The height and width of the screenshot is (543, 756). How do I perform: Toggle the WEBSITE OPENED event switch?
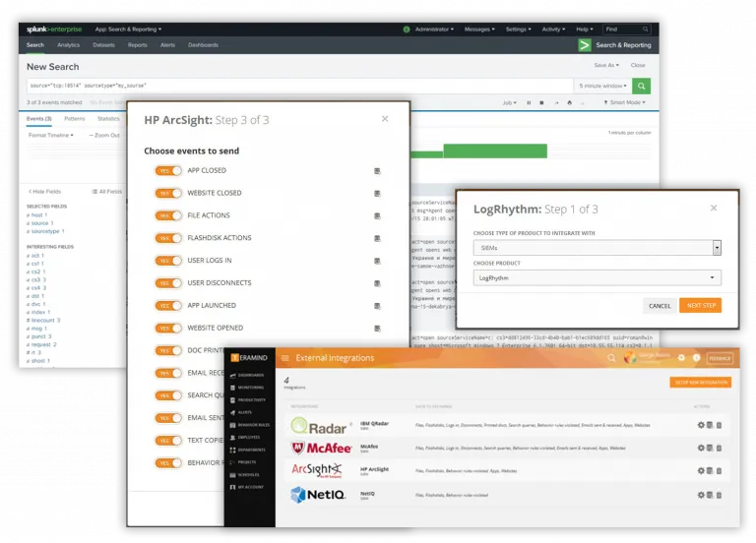168,329
